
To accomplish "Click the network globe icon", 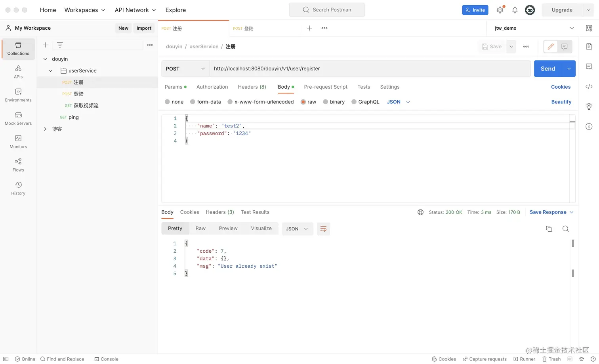I will (x=420, y=212).
